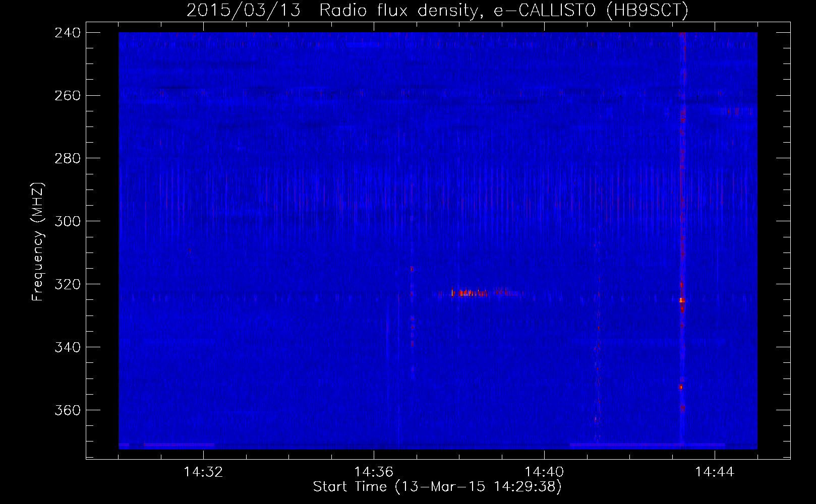Screen dimensions: 816x504
Task: Click the 240 frequency tick label
Action: pyautogui.click(x=67, y=33)
